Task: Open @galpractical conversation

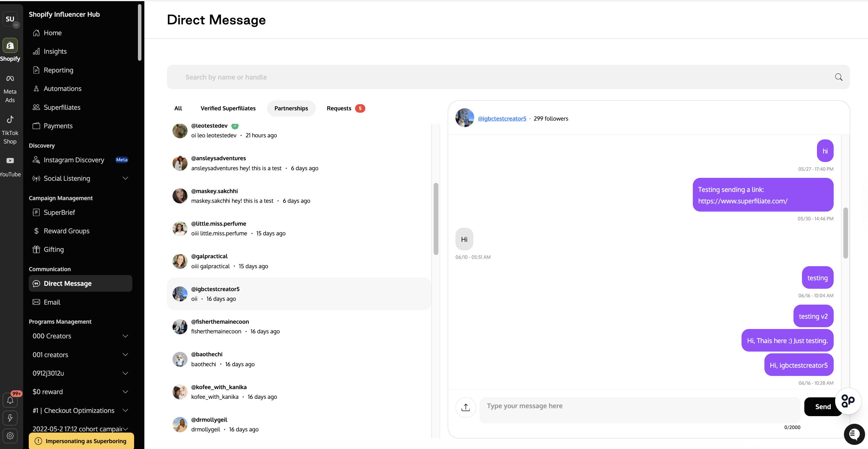Action: point(299,261)
